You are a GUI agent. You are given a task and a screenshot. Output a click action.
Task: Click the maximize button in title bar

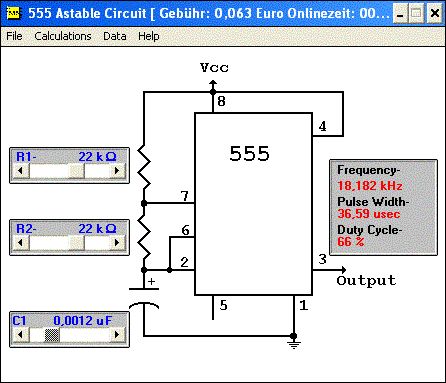click(x=417, y=14)
